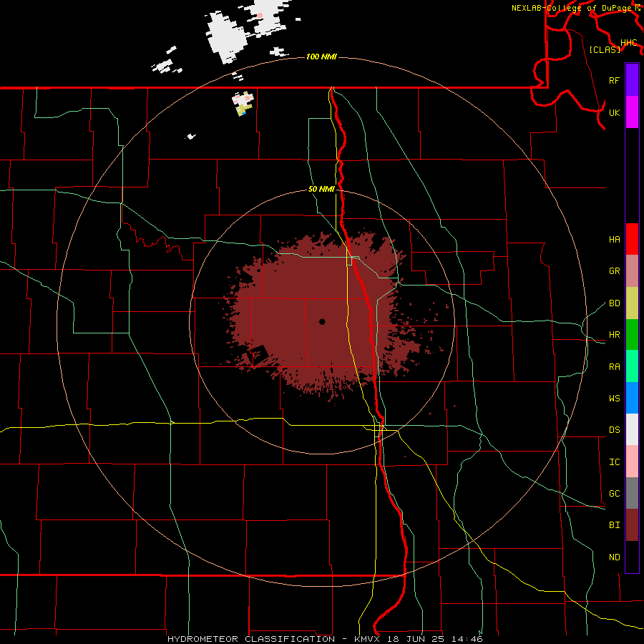Click the 'ND' legend label
Image resolution: width=644 pixels, height=644 pixels.
click(614, 557)
